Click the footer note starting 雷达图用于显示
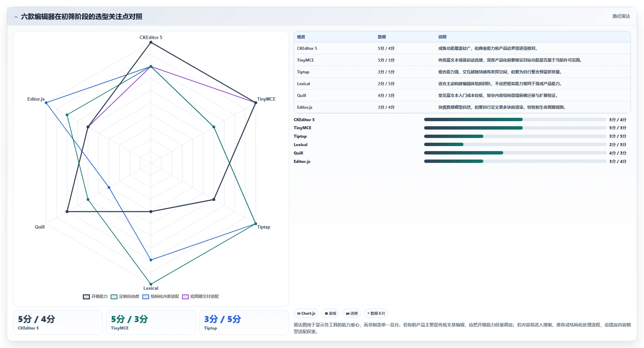 462,328
